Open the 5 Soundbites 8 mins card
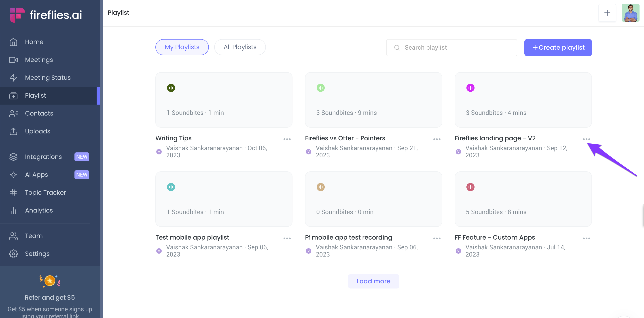 (x=523, y=199)
